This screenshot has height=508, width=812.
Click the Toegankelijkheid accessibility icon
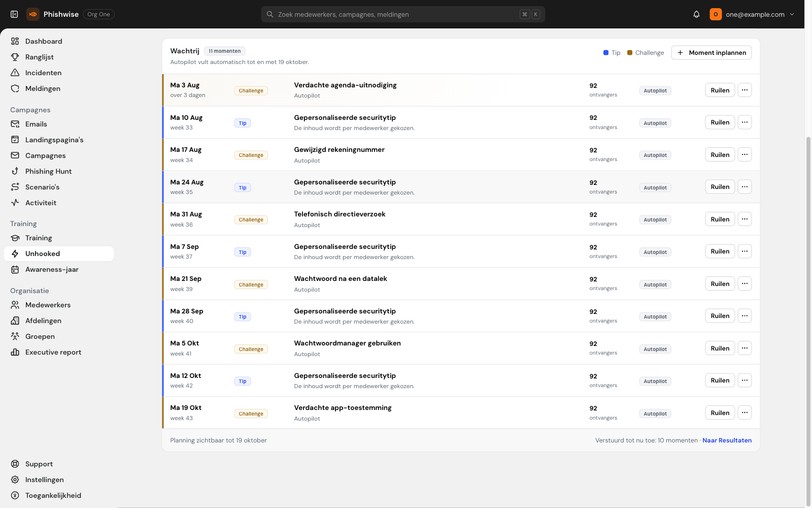pos(15,495)
